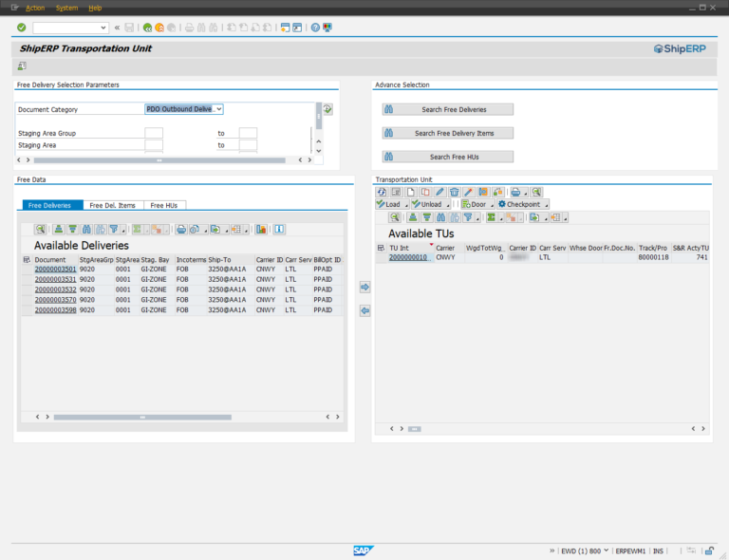Viewport: 729px width, 560px height.
Task: Click the Available Deliveries row selector header icon
Action: pyautogui.click(x=27, y=260)
